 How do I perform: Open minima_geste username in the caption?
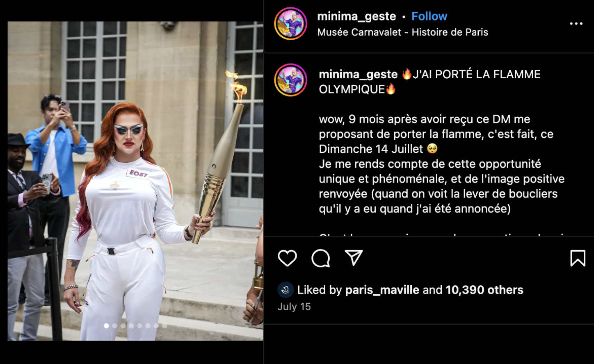(358, 74)
